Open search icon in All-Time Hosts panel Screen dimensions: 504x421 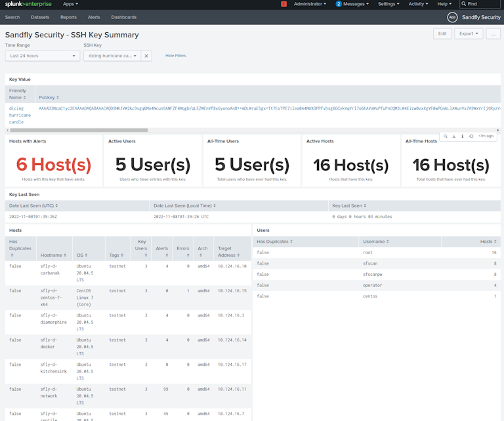[x=446, y=136]
